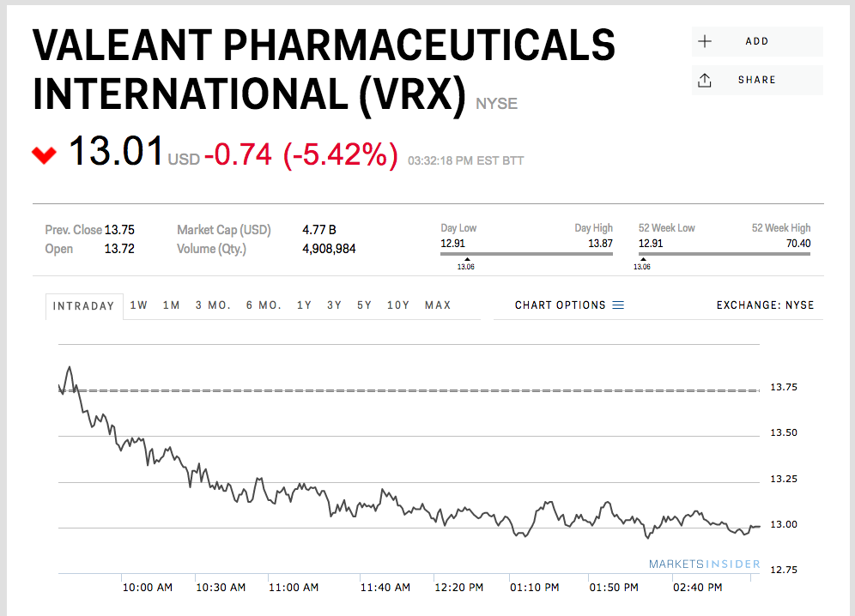The width and height of the screenshot is (855, 616).
Task: Select the INTRADAY tab
Action: [84, 305]
